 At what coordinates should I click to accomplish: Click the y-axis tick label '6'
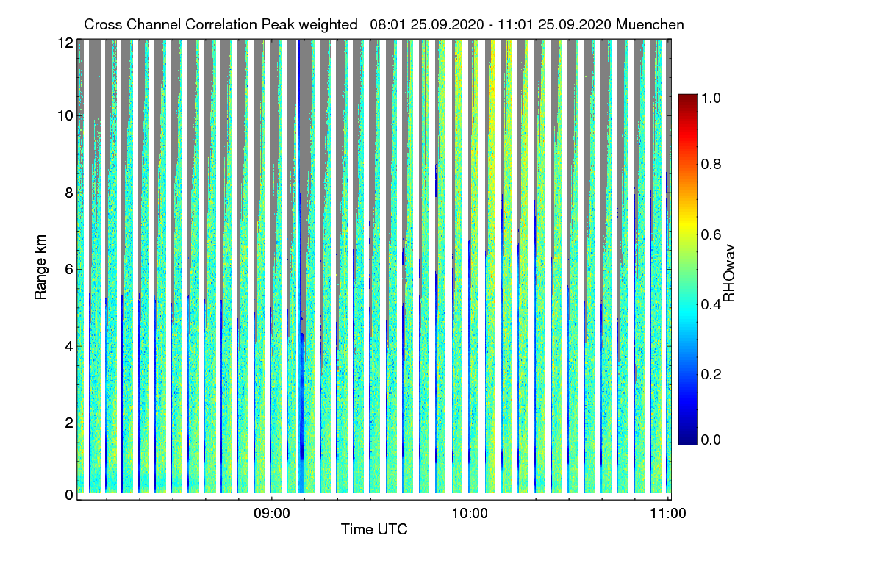pyautogui.click(x=69, y=269)
